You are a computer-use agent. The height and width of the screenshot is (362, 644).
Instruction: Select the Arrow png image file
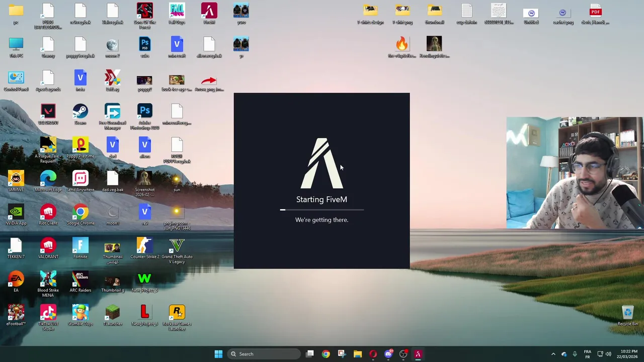click(x=209, y=83)
